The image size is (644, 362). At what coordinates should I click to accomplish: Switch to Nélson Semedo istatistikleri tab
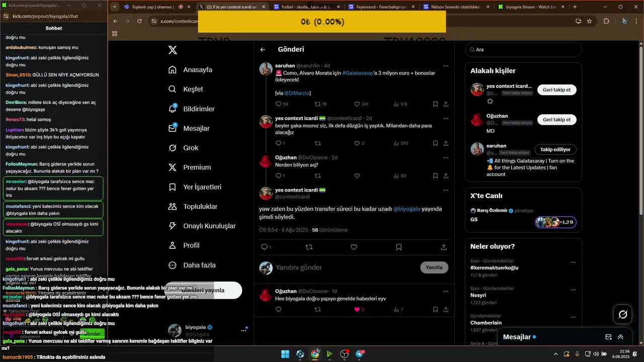(x=456, y=7)
